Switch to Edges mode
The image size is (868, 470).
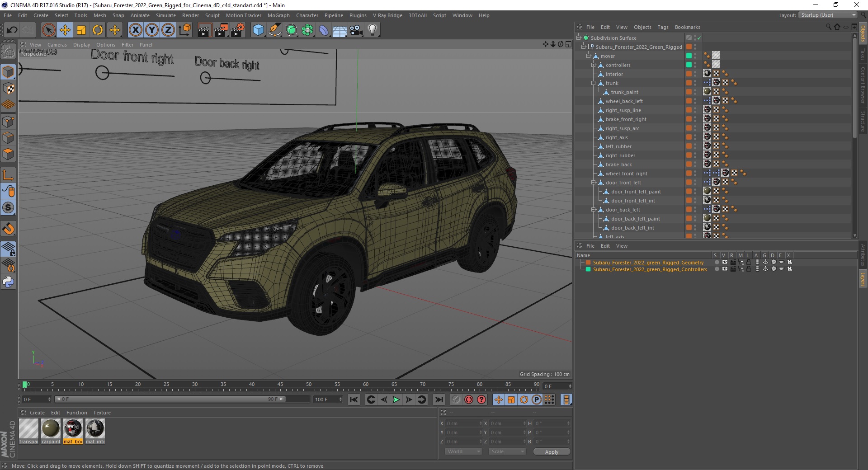tap(8, 138)
